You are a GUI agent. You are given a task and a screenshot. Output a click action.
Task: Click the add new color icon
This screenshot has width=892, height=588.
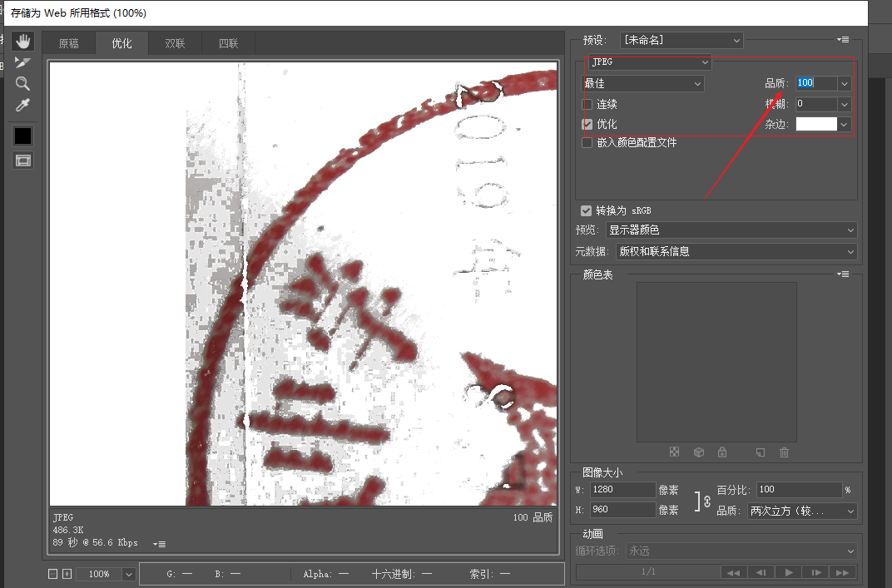coord(760,452)
